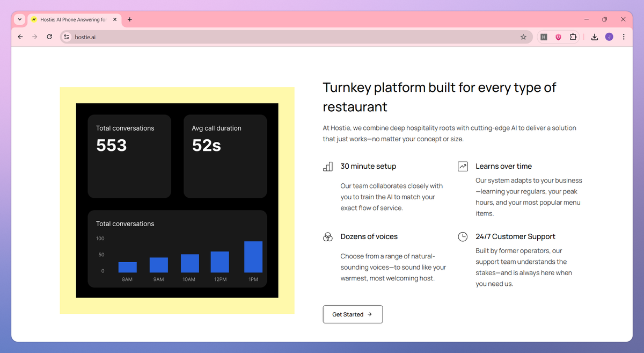Click the 24/7 Customer Support heading
This screenshot has height=353, width=644.
515,237
